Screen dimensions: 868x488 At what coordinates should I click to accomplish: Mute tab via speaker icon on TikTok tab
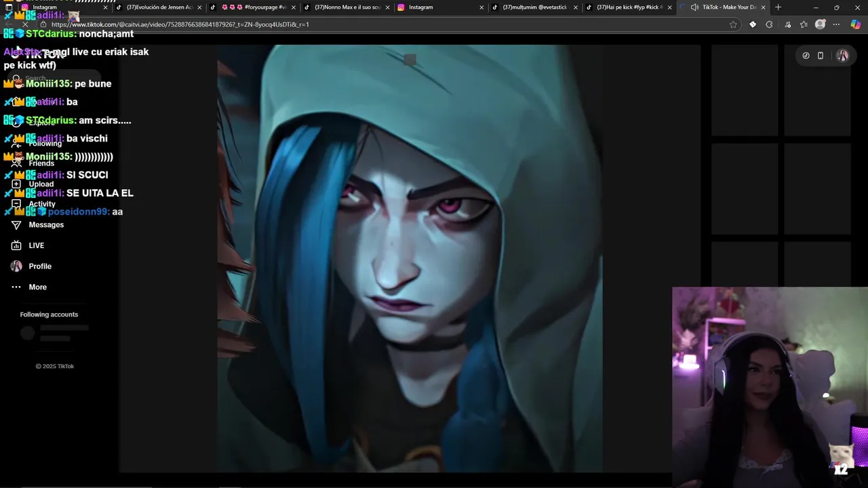click(x=694, y=7)
